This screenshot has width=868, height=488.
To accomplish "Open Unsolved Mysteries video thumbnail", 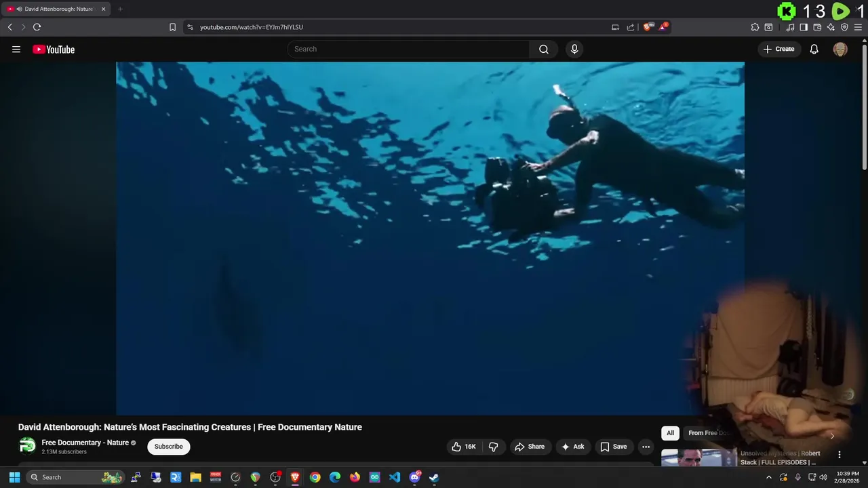I will (x=699, y=458).
